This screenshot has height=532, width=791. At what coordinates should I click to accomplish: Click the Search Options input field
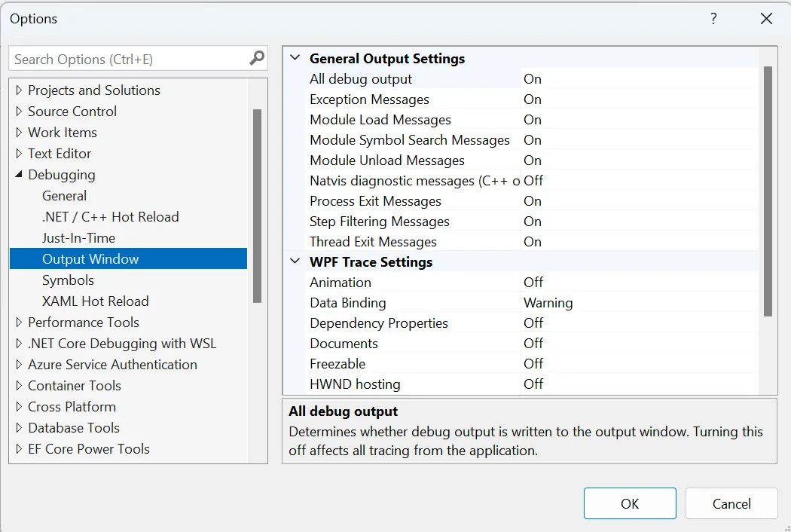[x=128, y=59]
